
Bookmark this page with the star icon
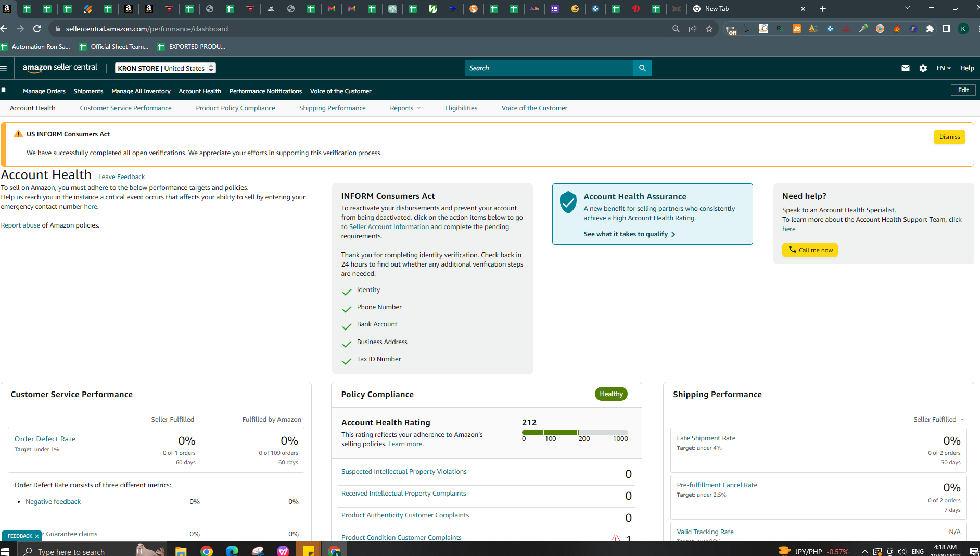(709, 29)
